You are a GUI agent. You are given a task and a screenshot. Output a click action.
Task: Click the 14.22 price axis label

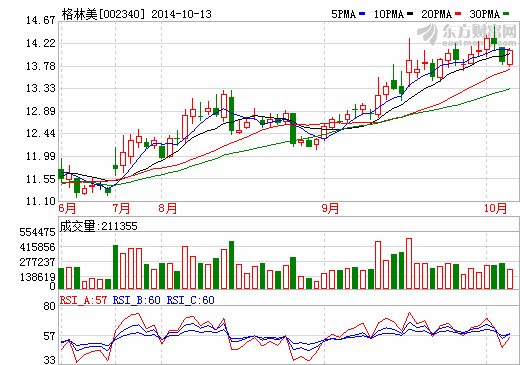[x=40, y=43]
